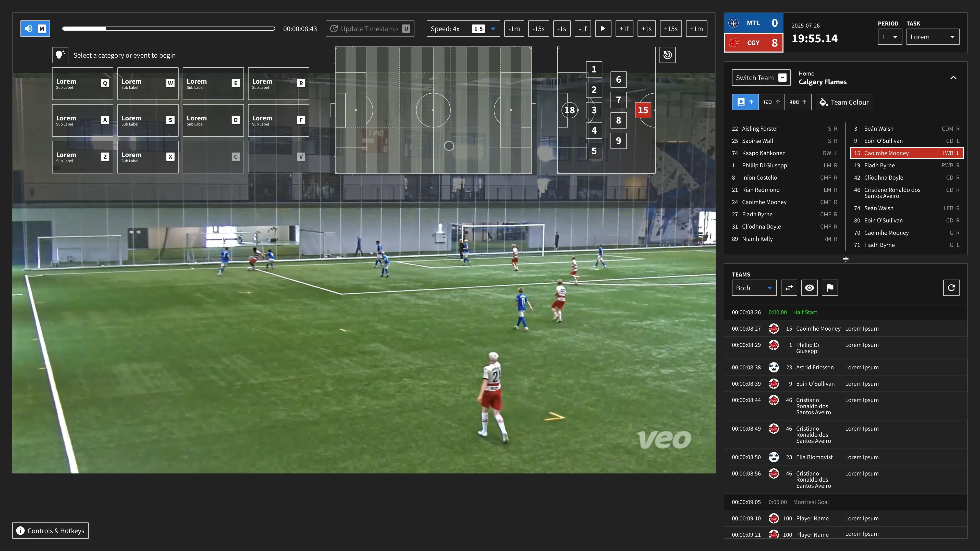Viewport: 980px width, 551px height.
Task: Collapse the Calgary Flames roster panel
Action: click(x=953, y=78)
